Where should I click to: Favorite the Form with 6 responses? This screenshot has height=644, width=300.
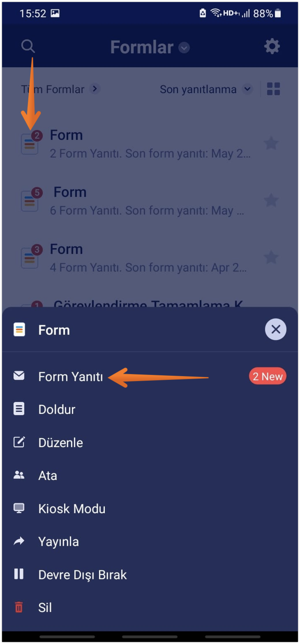click(x=271, y=201)
